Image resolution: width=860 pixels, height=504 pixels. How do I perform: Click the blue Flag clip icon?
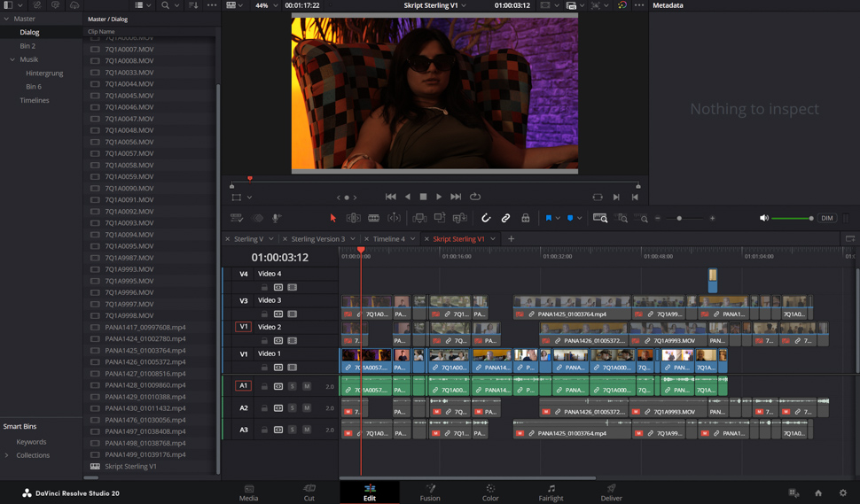click(x=548, y=218)
